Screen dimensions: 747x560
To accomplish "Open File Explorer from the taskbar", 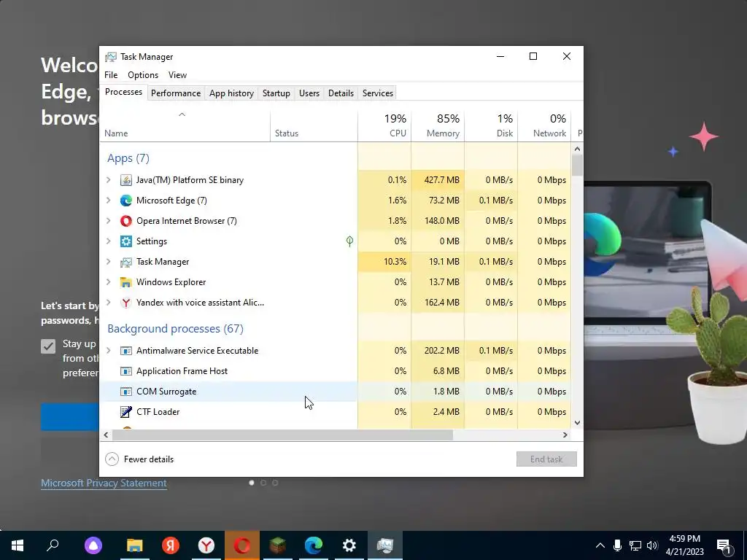I will (135, 545).
